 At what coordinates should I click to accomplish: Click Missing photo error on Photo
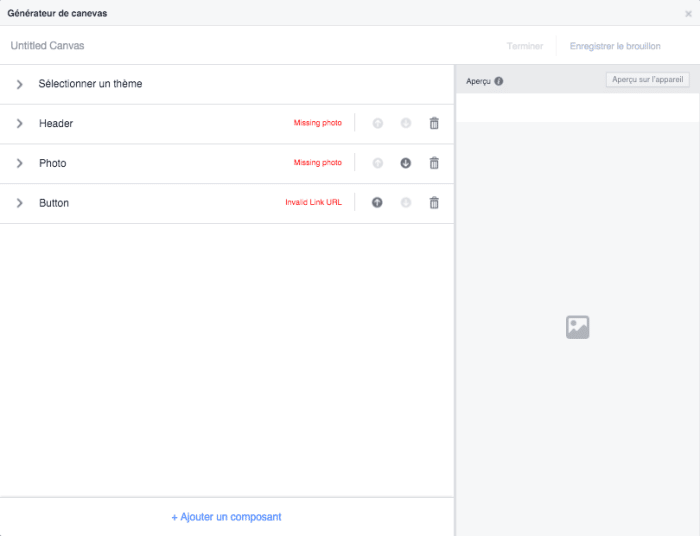(317, 162)
